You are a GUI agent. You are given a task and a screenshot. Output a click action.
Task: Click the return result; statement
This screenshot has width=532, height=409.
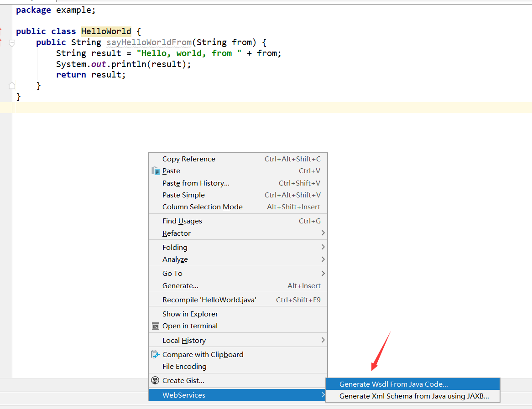pos(91,75)
